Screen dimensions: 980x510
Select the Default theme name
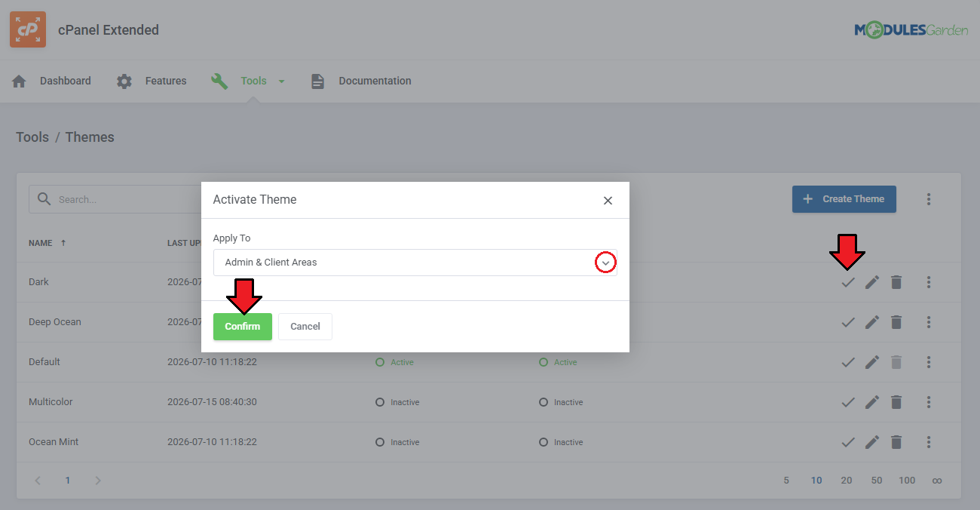click(44, 362)
